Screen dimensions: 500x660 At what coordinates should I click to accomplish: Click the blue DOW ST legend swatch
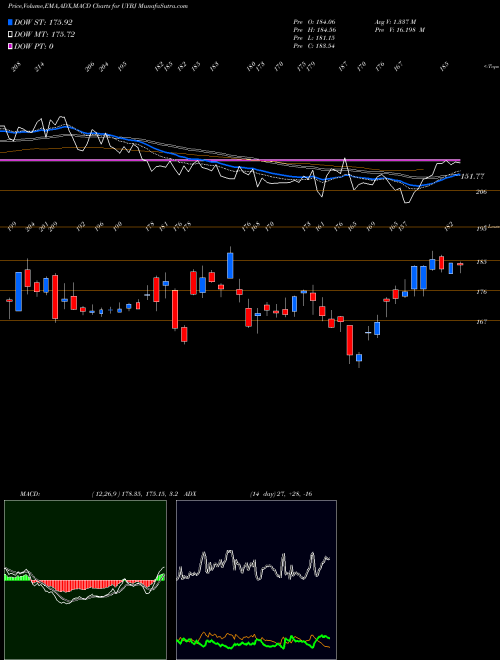(10, 22)
